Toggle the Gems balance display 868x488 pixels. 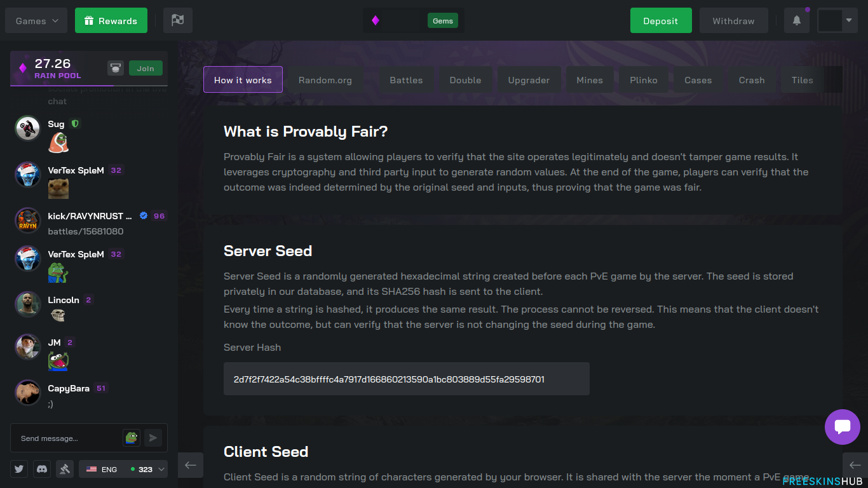[443, 20]
